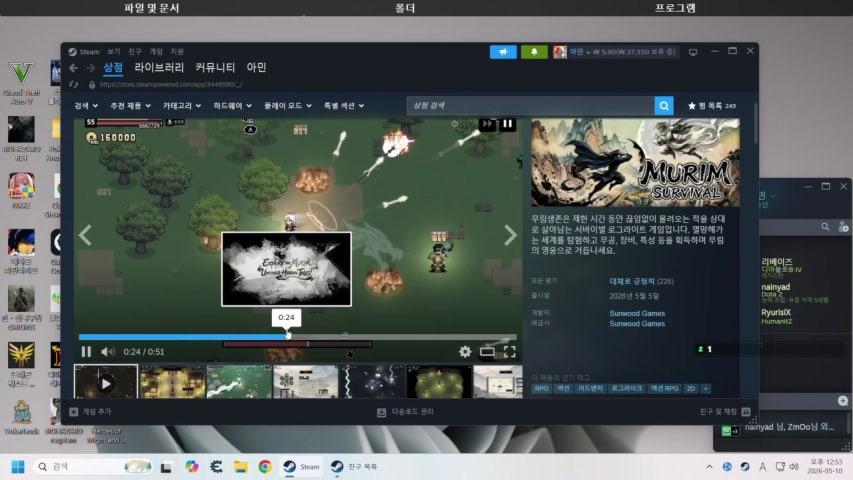The image size is (853, 480).
Task: Open the 지원 menu
Action: (x=177, y=52)
